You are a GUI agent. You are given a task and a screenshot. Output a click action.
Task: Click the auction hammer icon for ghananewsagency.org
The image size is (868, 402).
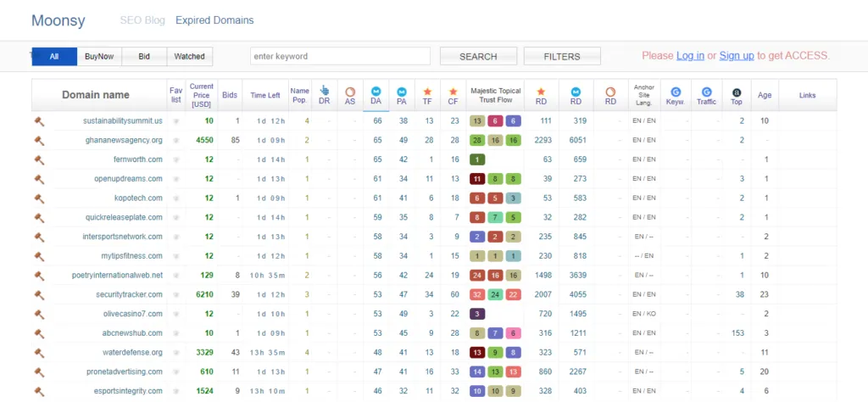point(38,140)
